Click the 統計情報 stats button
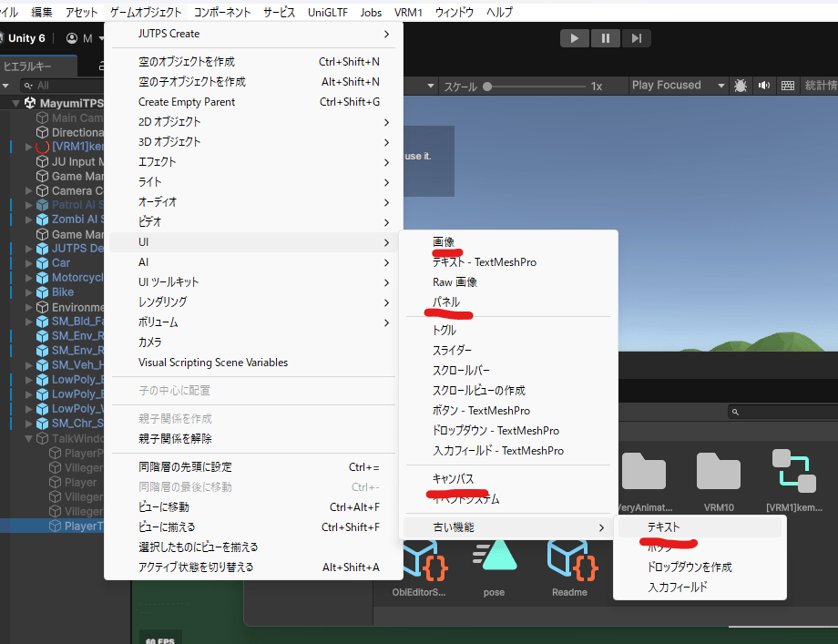 [820, 86]
